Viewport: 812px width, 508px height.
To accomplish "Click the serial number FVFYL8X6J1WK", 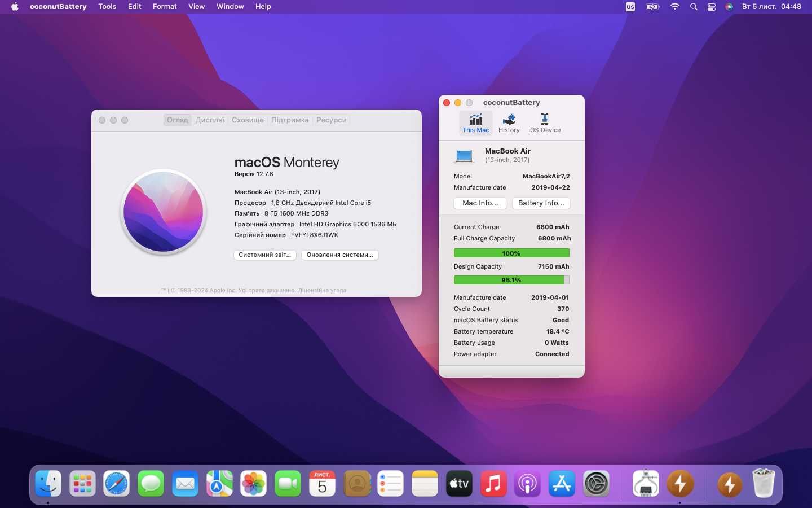I will (x=315, y=235).
